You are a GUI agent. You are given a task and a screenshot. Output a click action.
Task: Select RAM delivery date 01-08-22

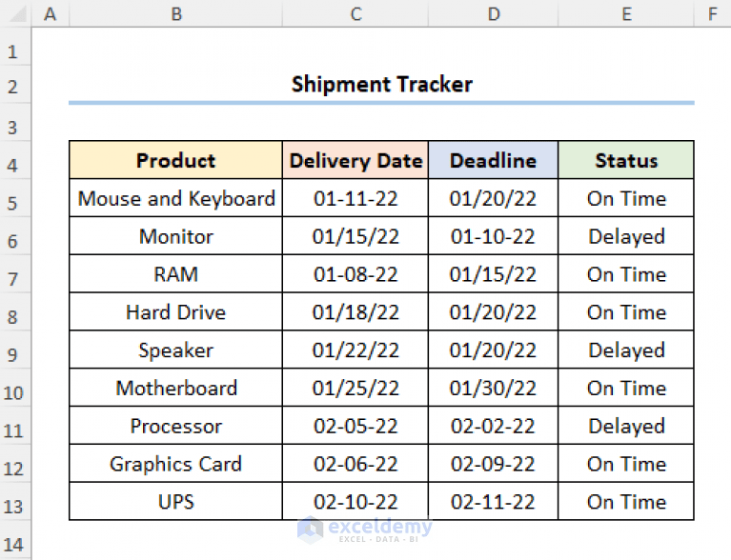(x=355, y=274)
